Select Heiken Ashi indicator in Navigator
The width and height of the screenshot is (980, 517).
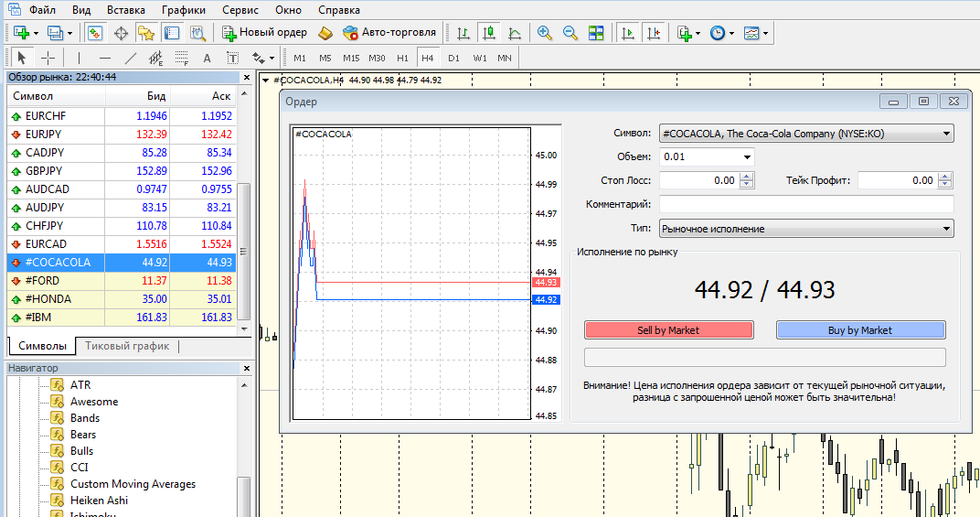point(99,501)
